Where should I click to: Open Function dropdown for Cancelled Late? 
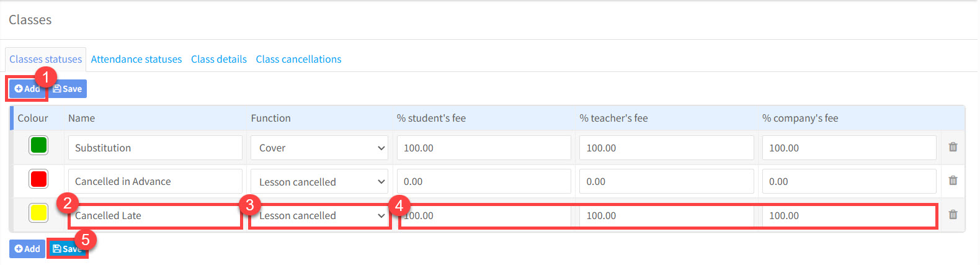pos(319,215)
